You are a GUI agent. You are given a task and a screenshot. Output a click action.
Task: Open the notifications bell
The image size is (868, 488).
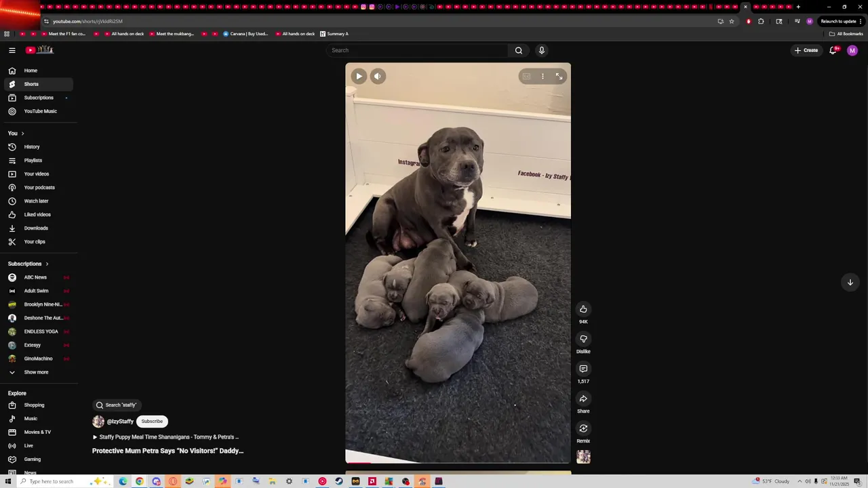coord(833,50)
